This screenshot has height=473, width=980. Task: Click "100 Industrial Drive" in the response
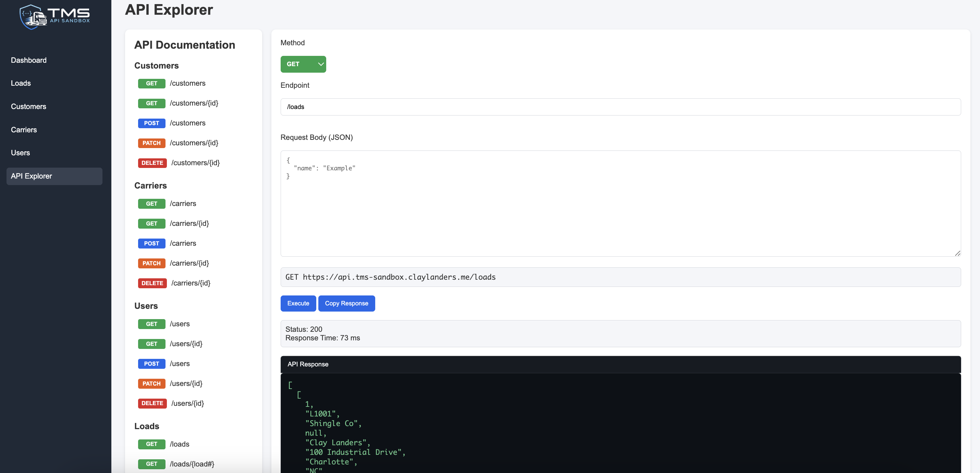point(353,452)
